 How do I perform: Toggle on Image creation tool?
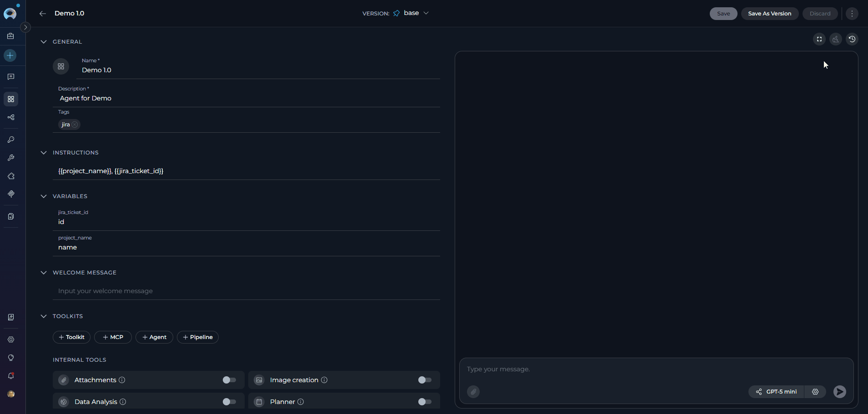425,380
